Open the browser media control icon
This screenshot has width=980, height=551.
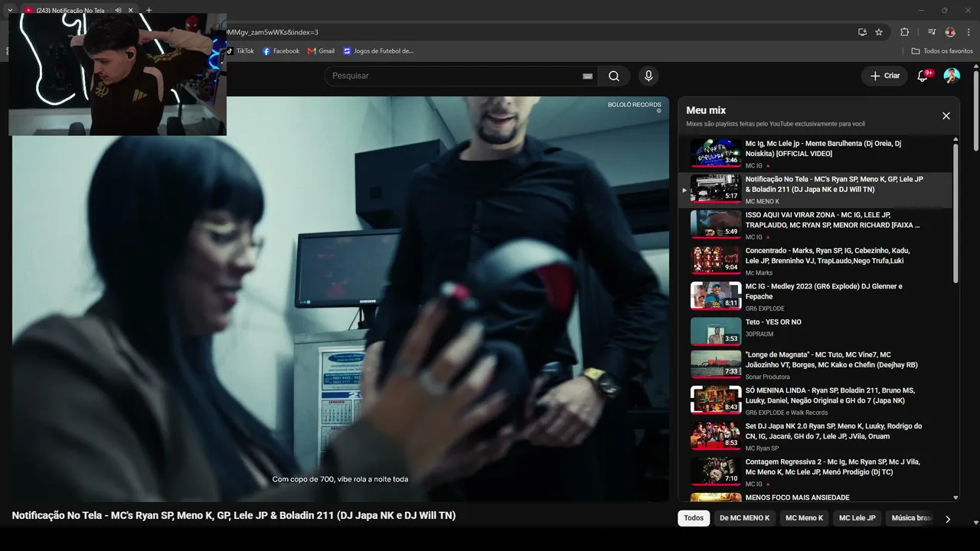tap(932, 32)
